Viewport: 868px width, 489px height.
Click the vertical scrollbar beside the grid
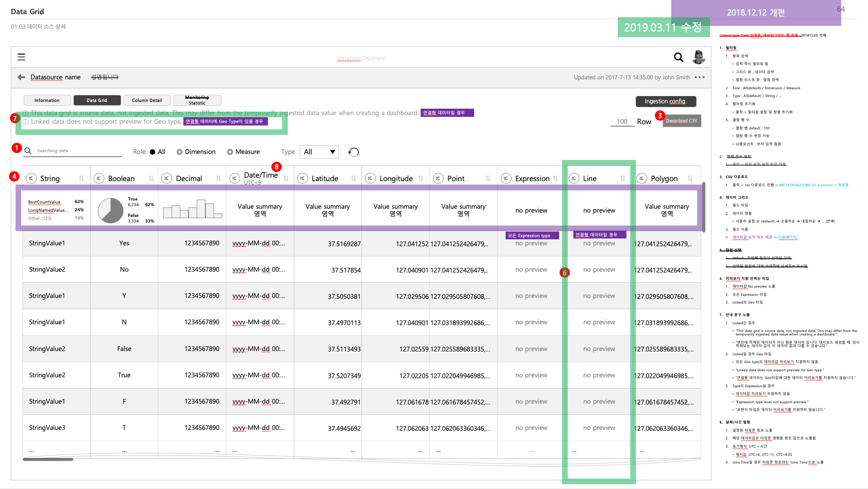tap(704, 207)
